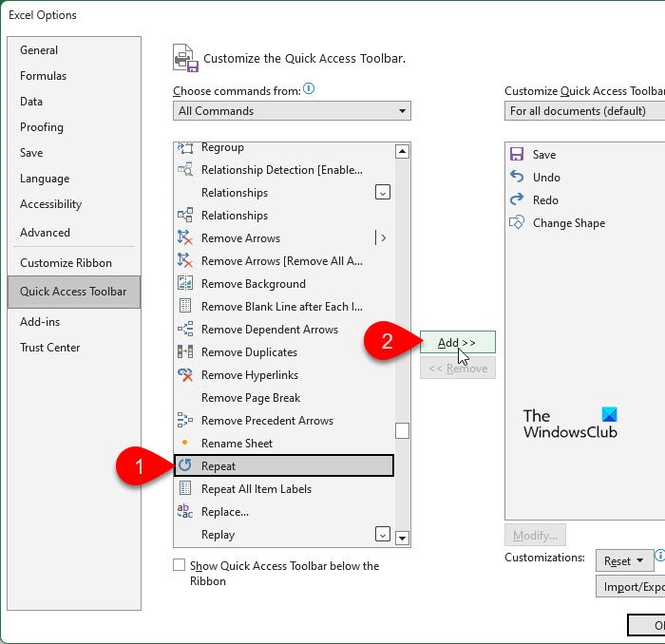
Task: Click the Import/Export button
Action: [631, 586]
